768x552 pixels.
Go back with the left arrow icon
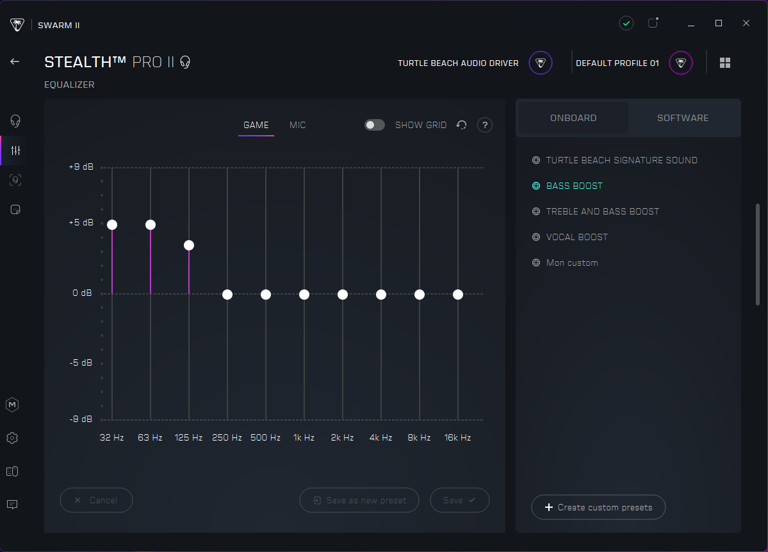15,61
